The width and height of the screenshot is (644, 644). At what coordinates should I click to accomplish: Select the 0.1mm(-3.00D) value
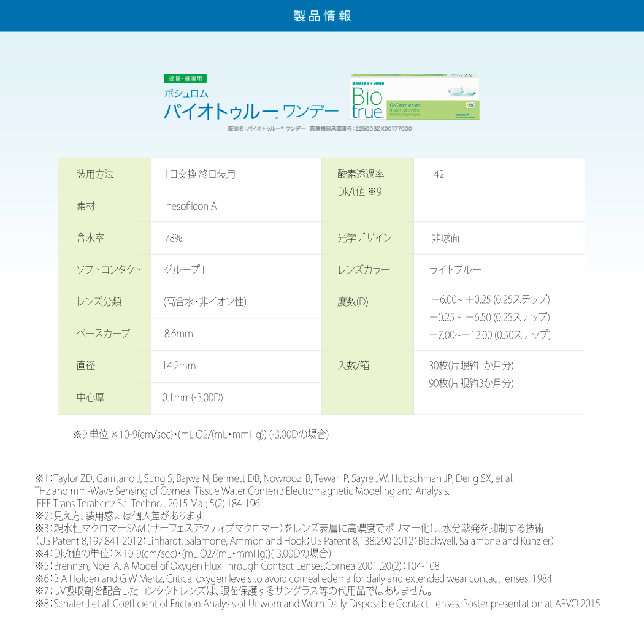(193, 397)
